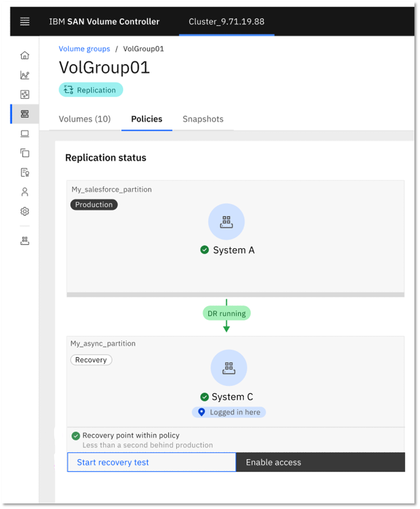Select the highlighted Volumes sidebar icon
This screenshot has height=509, width=420.
pos(24,114)
